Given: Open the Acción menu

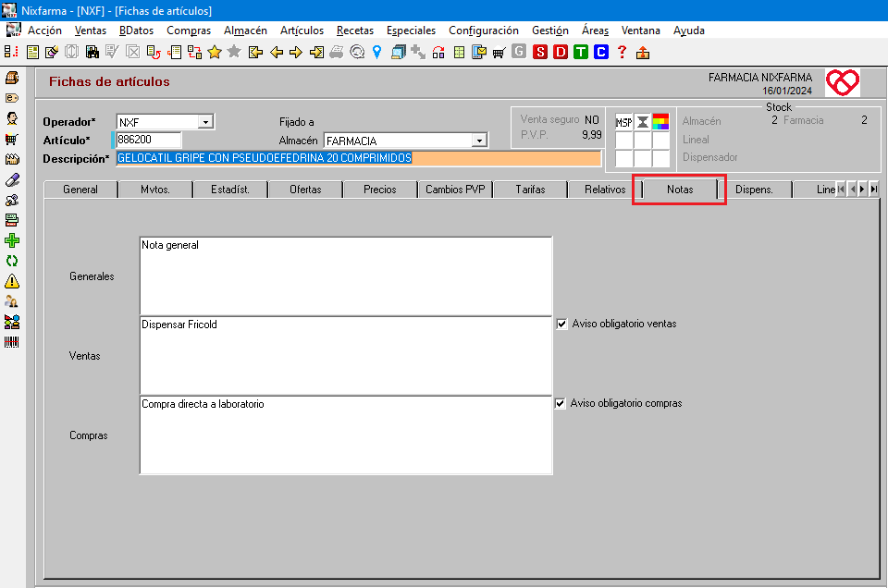Looking at the screenshot, I should click(x=44, y=30).
